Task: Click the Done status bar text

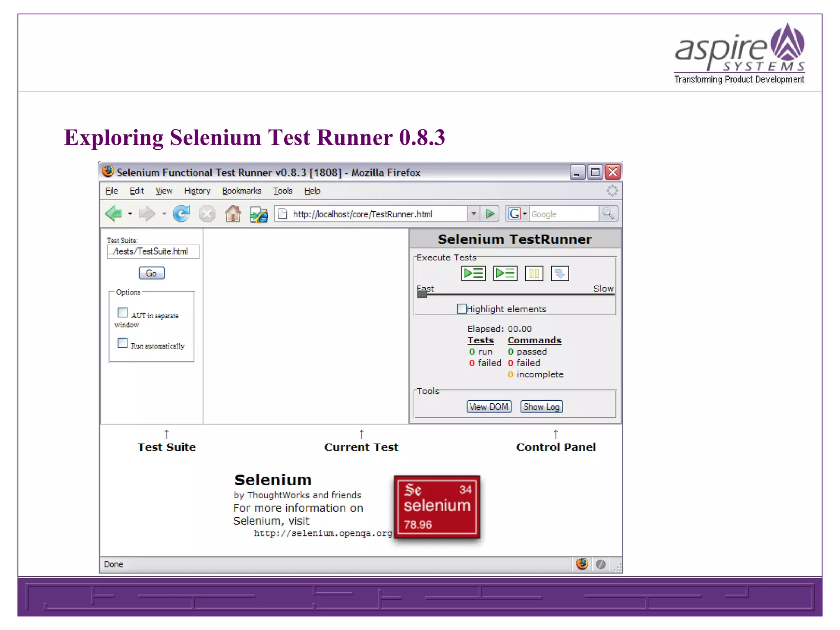Action: 114,564
